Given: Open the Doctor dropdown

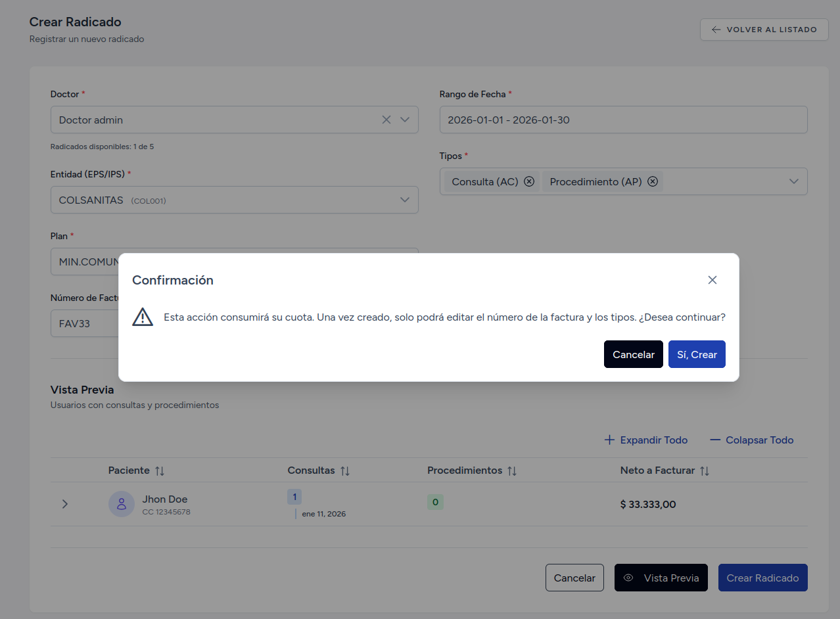Looking at the screenshot, I should tap(405, 120).
